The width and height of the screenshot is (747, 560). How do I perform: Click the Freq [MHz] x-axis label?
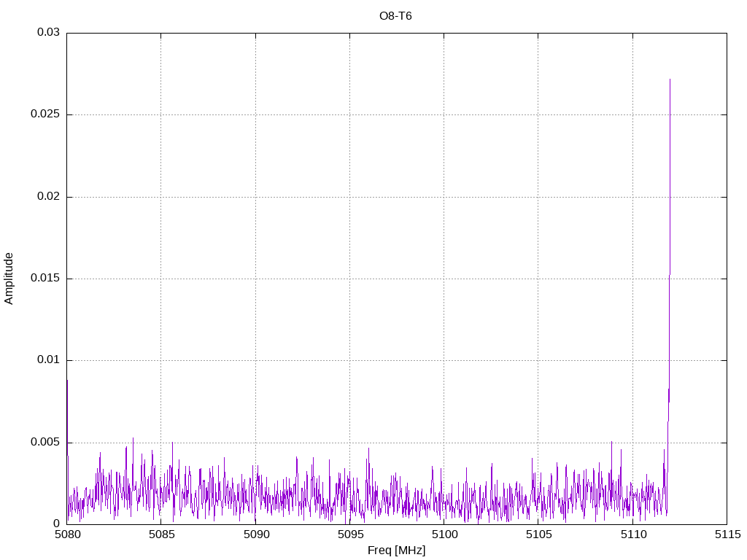[x=396, y=551]
